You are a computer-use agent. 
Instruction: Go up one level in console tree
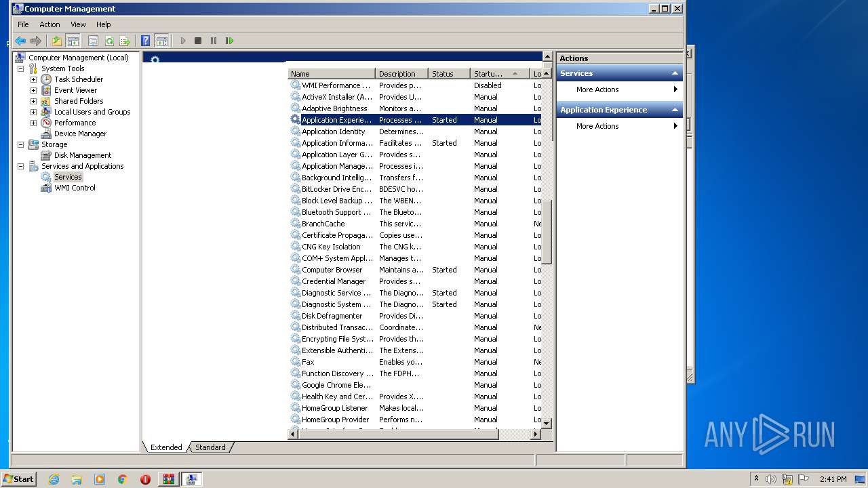pos(57,41)
